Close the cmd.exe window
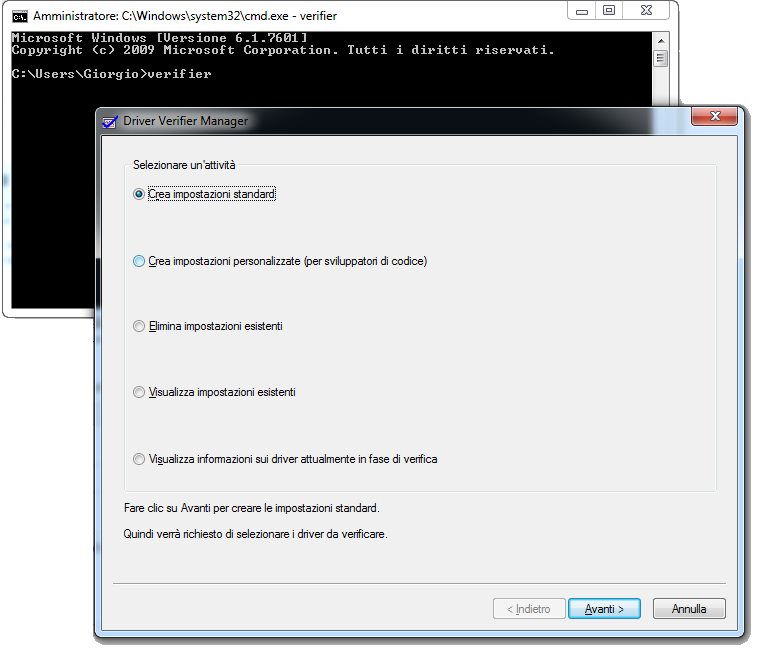 tap(646, 11)
